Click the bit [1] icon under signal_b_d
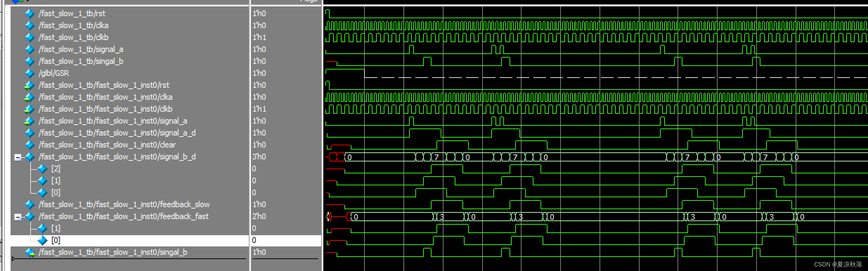This screenshot has width=868, height=271. pos(43,181)
